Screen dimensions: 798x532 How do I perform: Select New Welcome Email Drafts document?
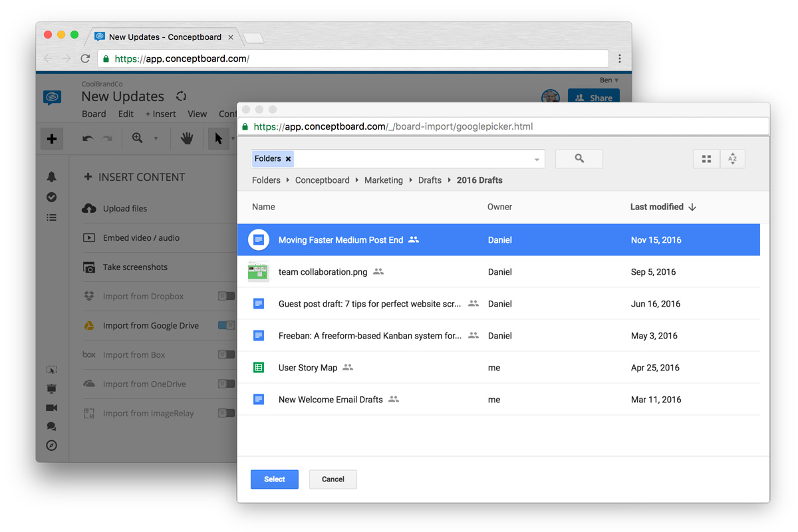pos(499,400)
